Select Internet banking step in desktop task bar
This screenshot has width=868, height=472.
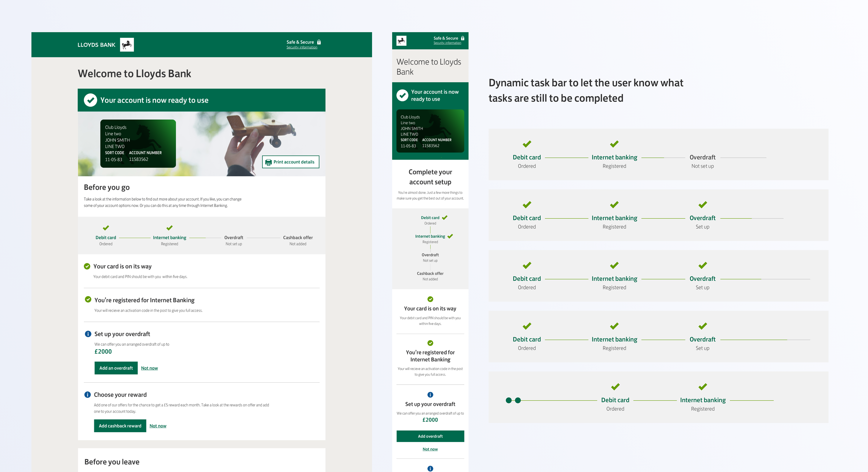(x=170, y=240)
